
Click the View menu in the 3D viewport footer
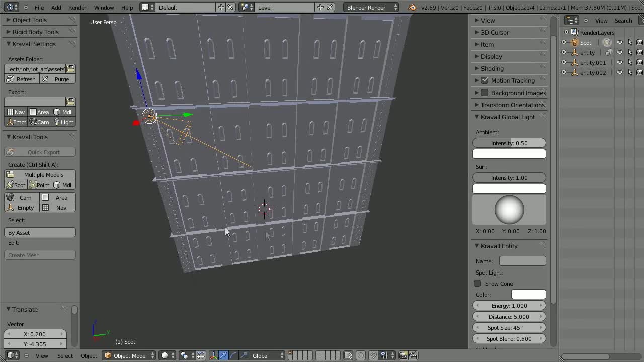click(42, 355)
